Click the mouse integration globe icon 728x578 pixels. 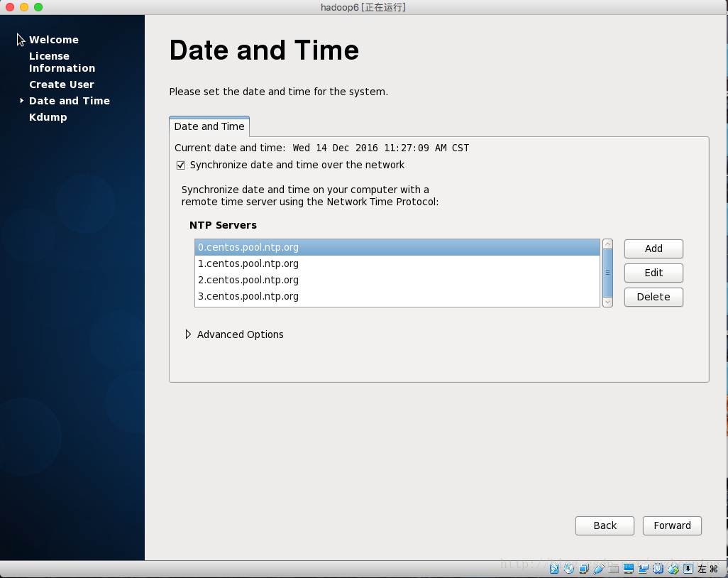click(x=673, y=569)
